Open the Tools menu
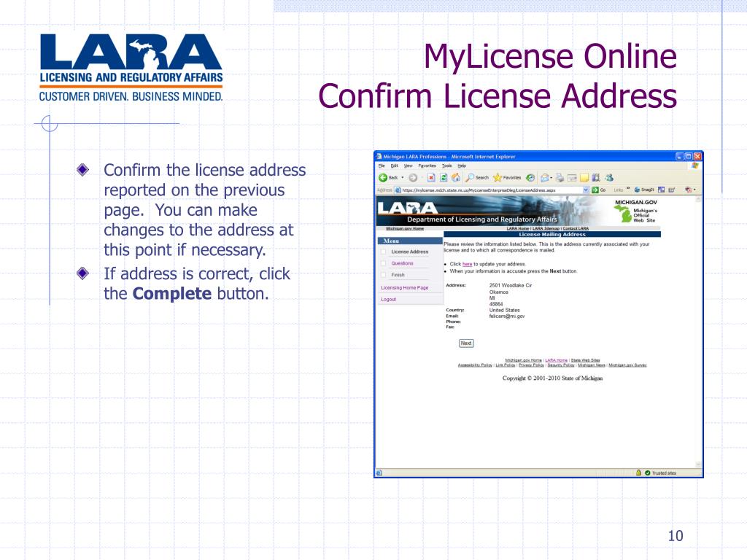Screen dimensions: 747x560 tap(447, 166)
